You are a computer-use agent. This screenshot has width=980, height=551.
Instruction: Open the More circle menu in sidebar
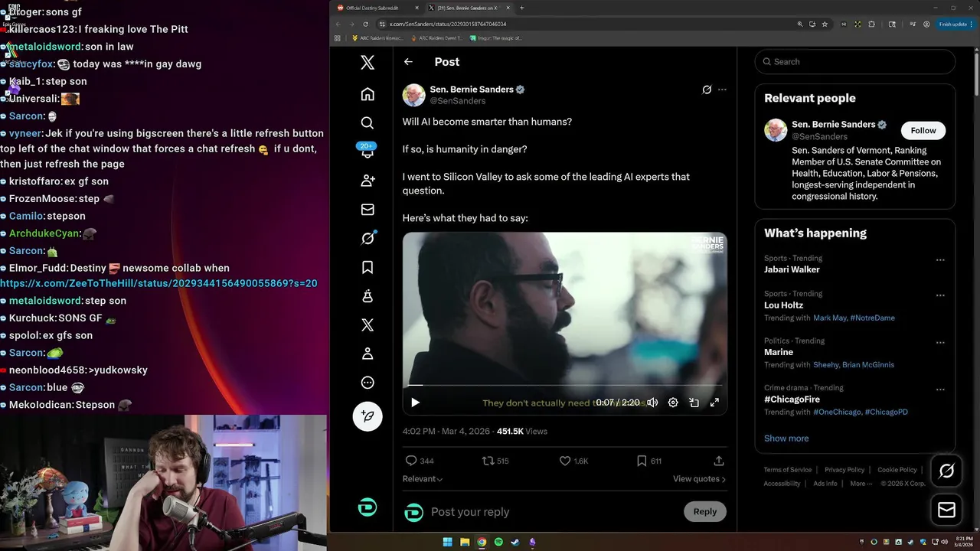click(367, 383)
